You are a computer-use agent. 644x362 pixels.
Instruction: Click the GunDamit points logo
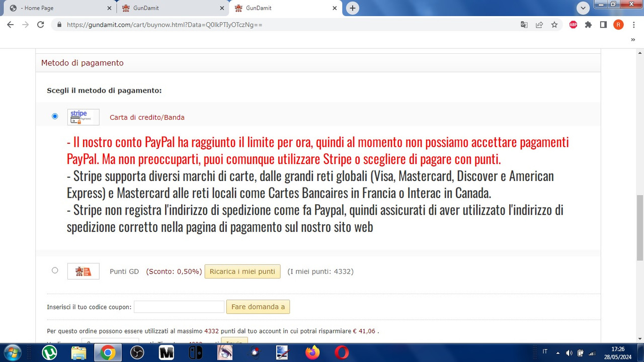coord(84,271)
